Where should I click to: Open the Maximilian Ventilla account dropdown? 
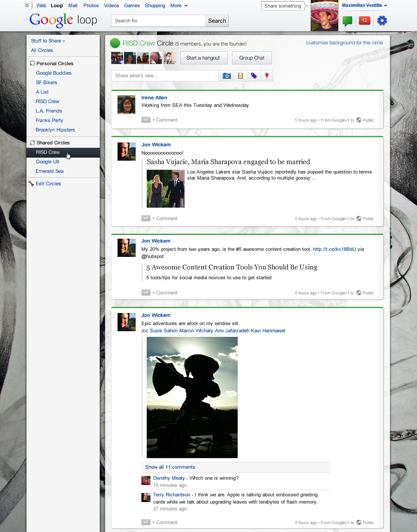point(364,5)
